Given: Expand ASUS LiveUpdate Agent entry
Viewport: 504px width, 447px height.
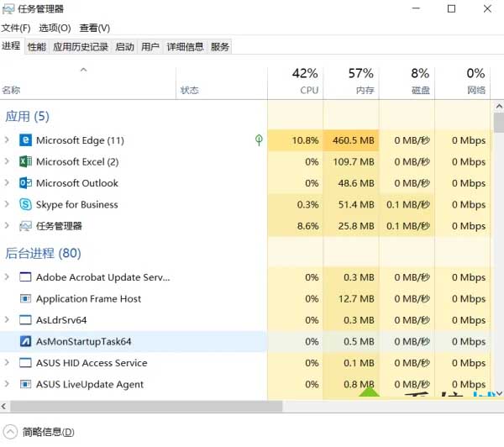Looking at the screenshot, I should coord(7,384).
